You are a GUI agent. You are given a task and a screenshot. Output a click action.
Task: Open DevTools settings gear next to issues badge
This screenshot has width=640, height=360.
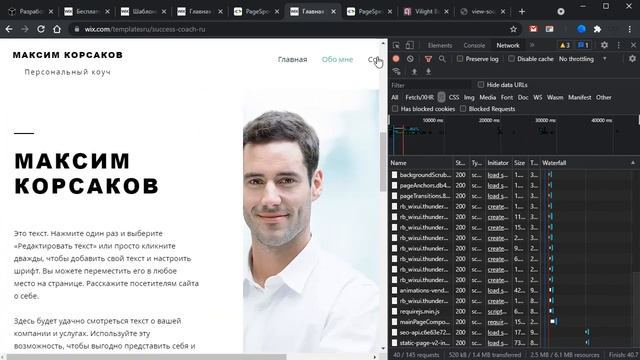coord(604,45)
